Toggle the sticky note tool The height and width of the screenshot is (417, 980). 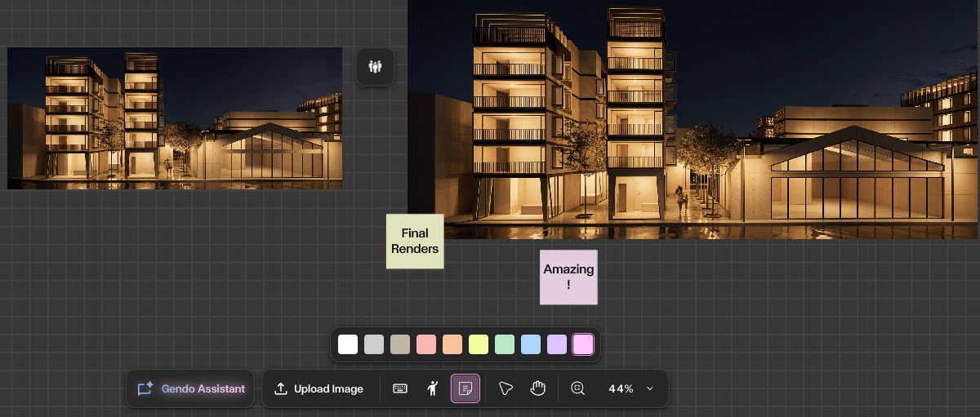tap(465, 388)
